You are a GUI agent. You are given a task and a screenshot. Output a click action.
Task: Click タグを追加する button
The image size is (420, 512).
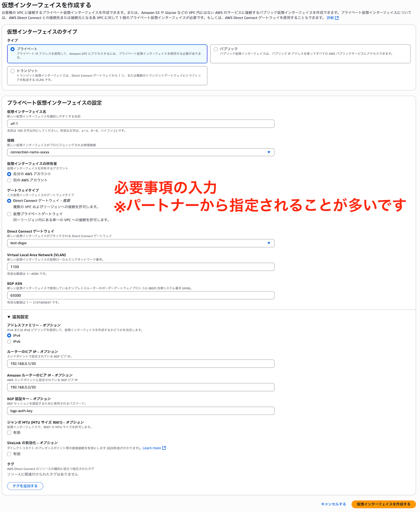[x=25, y=486]
